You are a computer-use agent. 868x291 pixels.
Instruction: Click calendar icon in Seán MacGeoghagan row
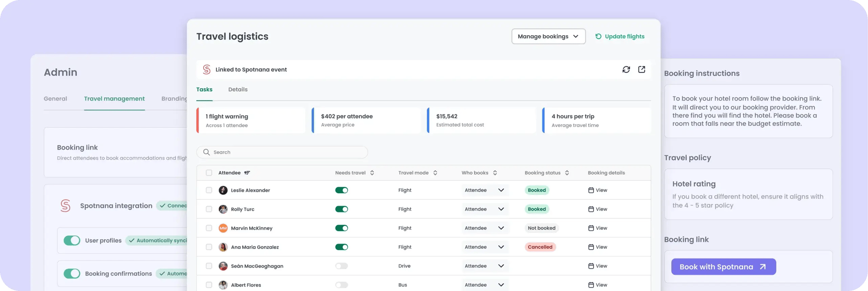click(x=591, y=266)
